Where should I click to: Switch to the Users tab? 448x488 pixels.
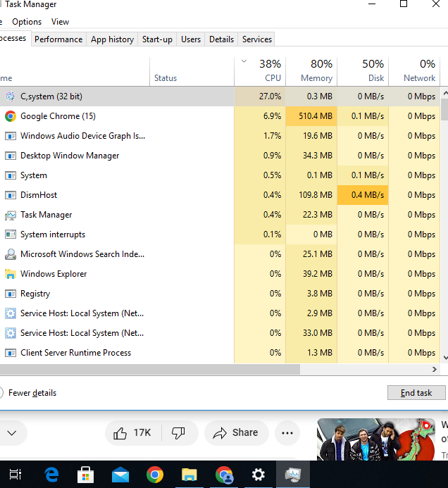(191, 39)
